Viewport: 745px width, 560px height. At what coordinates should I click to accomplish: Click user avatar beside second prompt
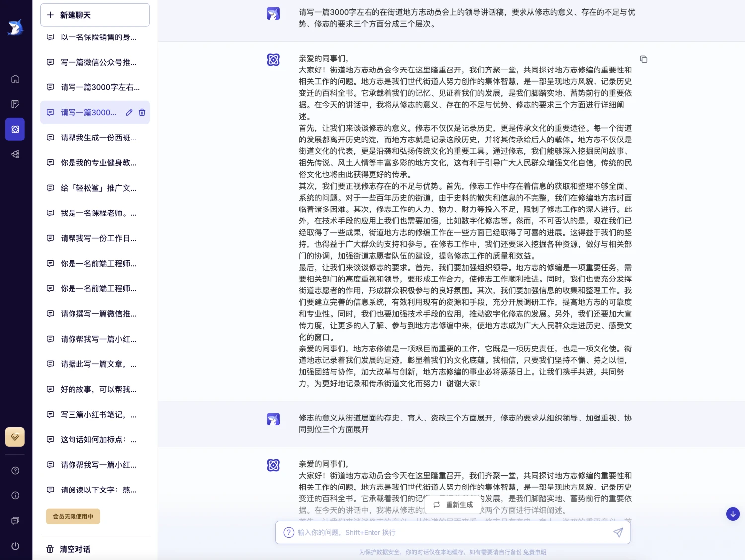click(x=273, y=420)
